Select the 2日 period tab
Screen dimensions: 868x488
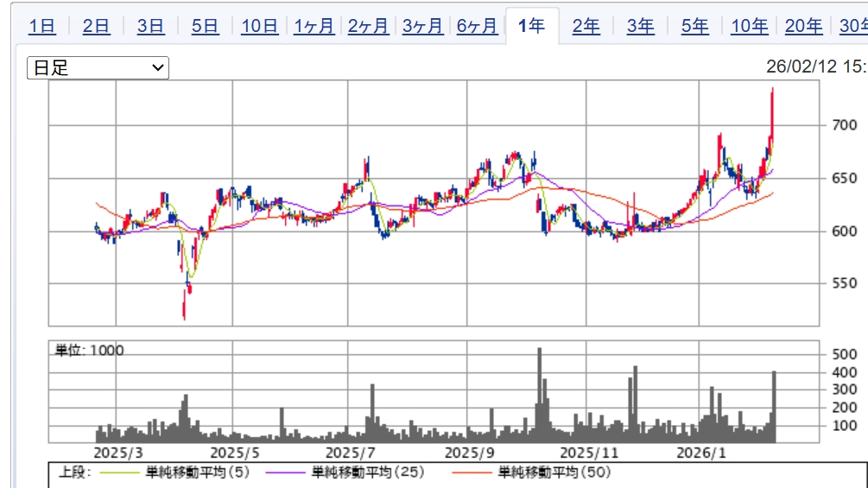tap(96, 27)
